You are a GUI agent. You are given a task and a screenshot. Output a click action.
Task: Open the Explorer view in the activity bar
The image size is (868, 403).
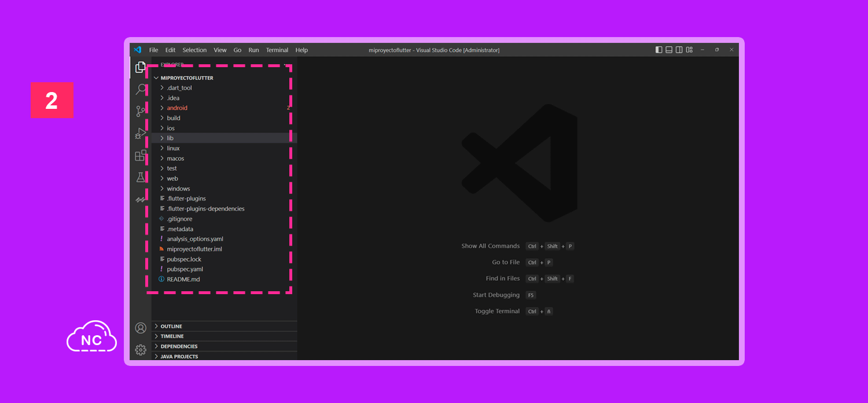(x=140, y=67)
